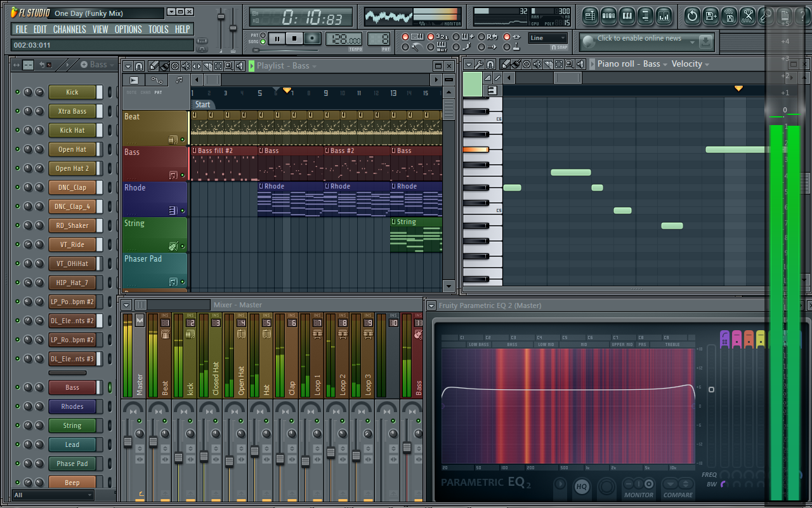Select the purple band 1 token in EQ
812x508 pixels.
724,338
